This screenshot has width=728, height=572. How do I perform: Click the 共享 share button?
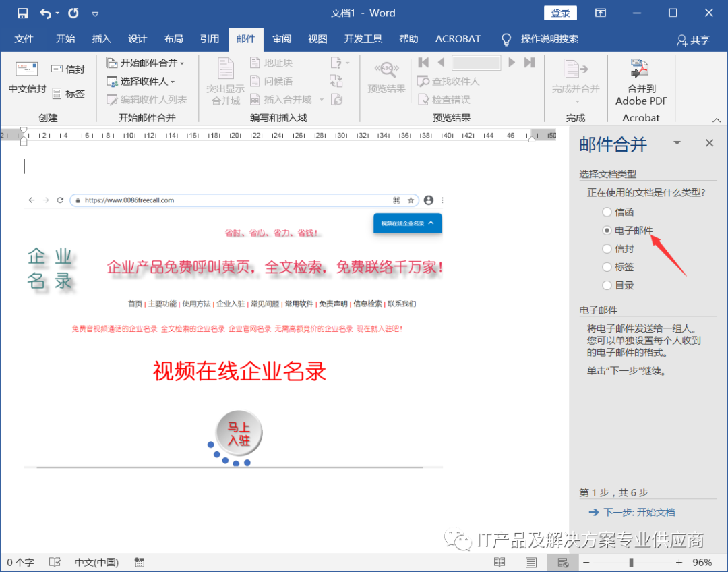(693, 40)
